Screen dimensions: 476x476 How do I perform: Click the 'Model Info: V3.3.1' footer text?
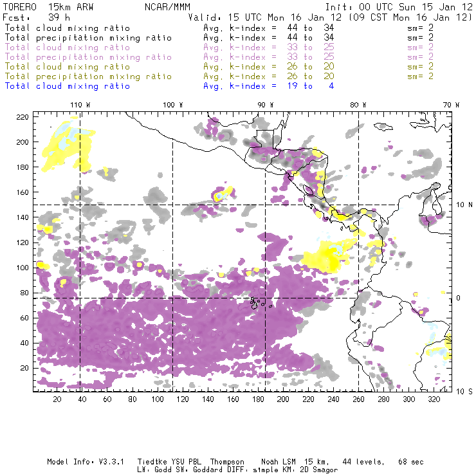click(x=86, y=462)
